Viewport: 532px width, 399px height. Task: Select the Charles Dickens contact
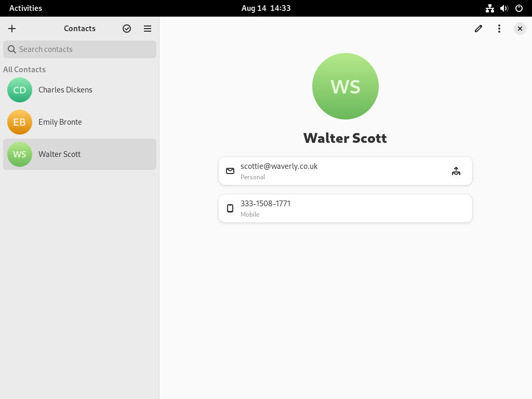pos(79,90)
